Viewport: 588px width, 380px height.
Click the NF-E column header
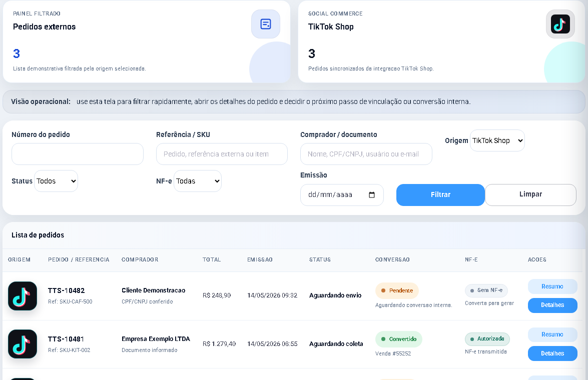point(471,259)
